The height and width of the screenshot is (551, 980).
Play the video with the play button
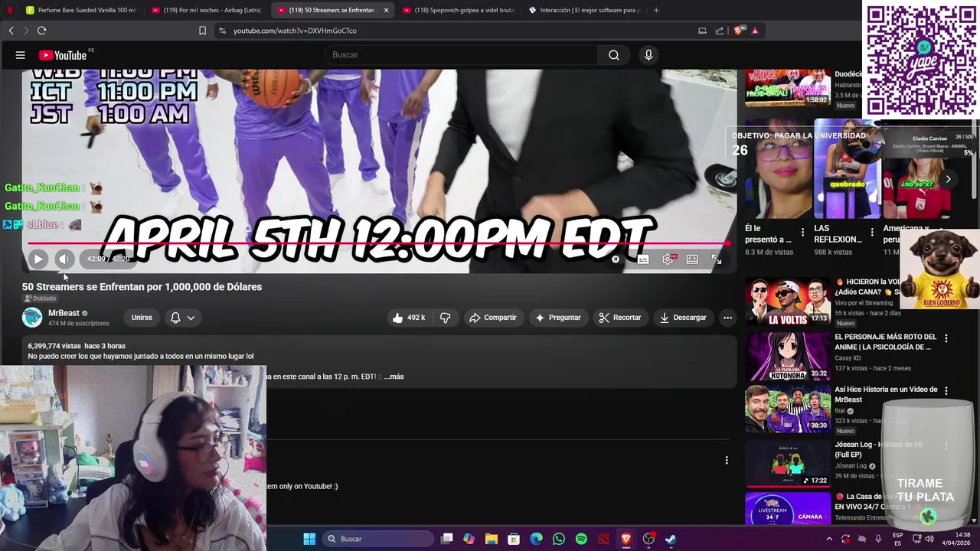(x=38, y=259)
